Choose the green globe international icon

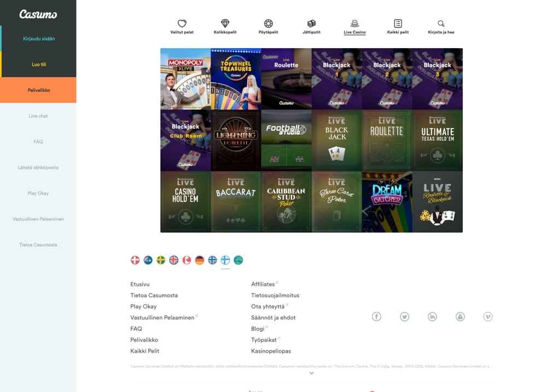coord(238,260)
